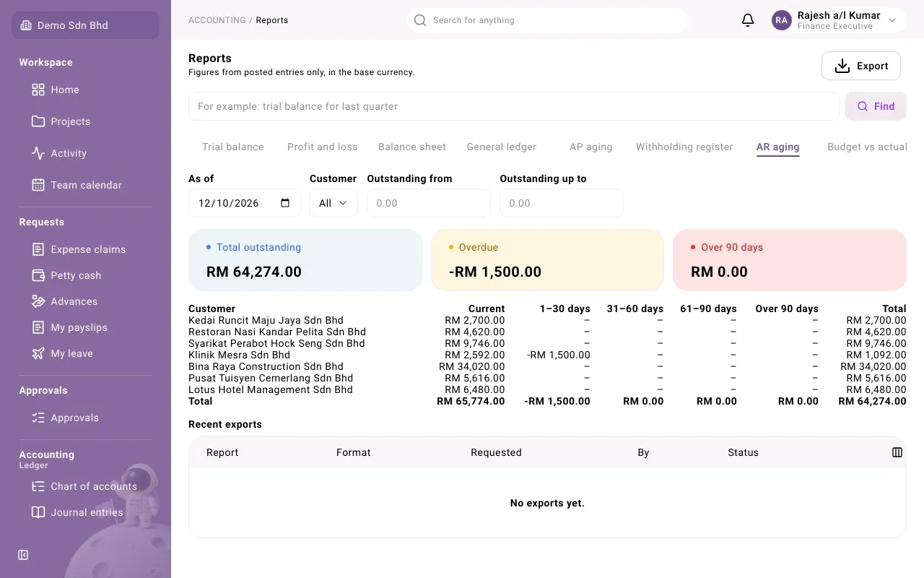Click Outstanding up to amount field

click(562, 203)
